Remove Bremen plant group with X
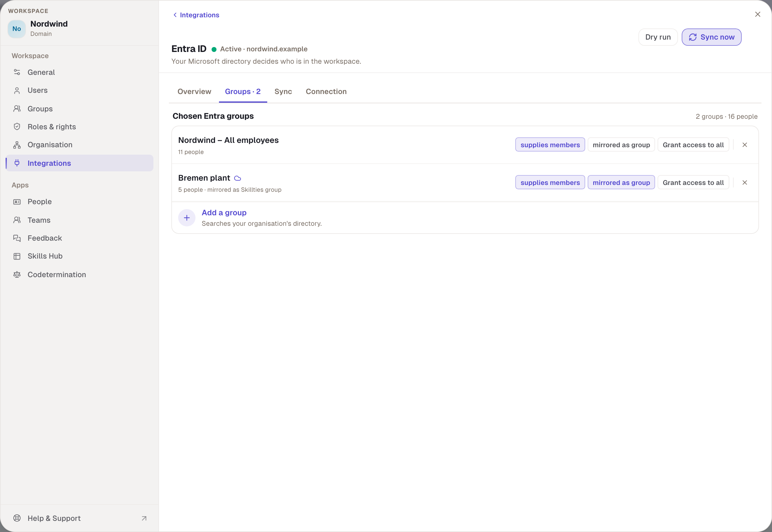The width and height of the screenshot is (772, 532). [745, 182]
